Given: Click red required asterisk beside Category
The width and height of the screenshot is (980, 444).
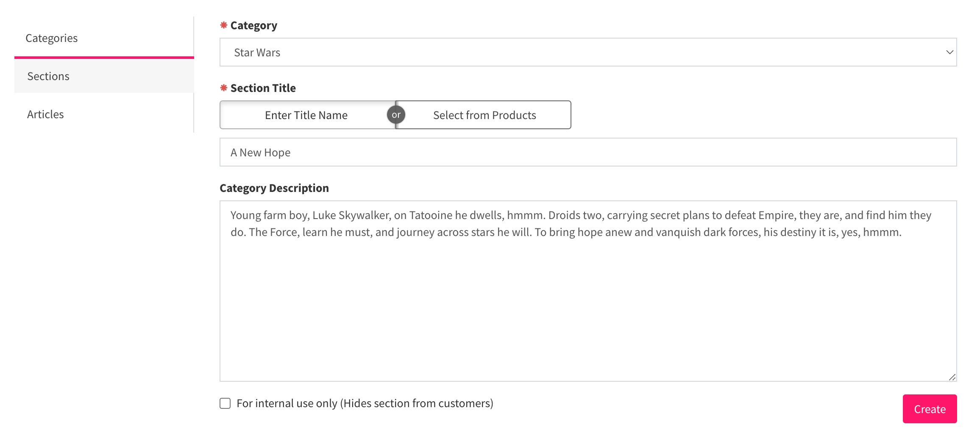Looking at the screenshot, I should [224, 25].
